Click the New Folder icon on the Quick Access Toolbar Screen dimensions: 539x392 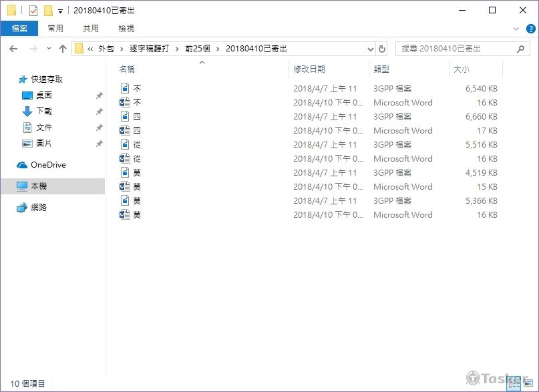point(48,10)
